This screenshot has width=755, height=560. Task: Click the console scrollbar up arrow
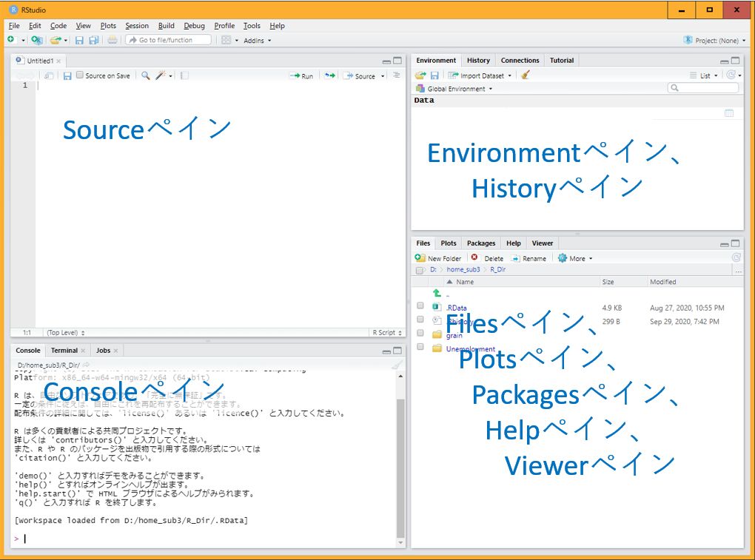[400, 377]
